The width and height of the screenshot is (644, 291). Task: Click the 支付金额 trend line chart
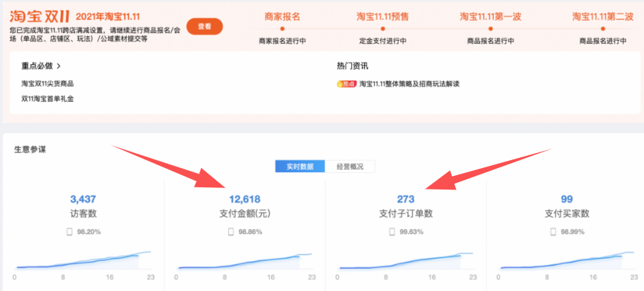pos(245,260)
